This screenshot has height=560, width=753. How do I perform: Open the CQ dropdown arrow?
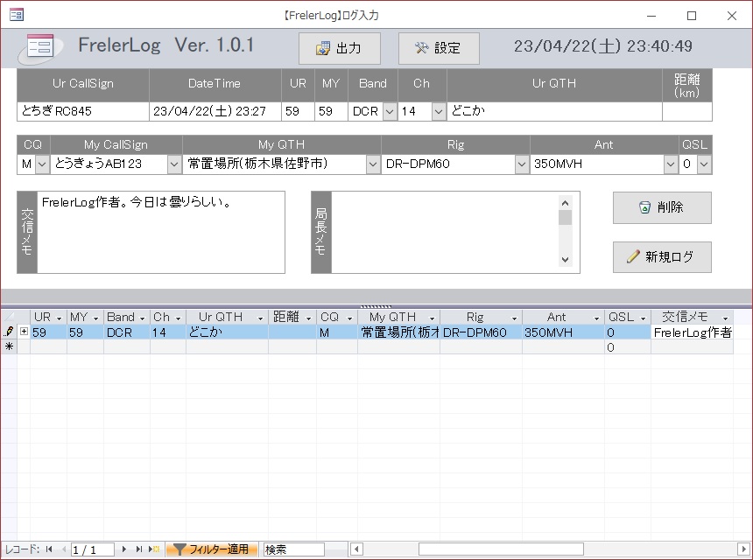coord(42,164)
